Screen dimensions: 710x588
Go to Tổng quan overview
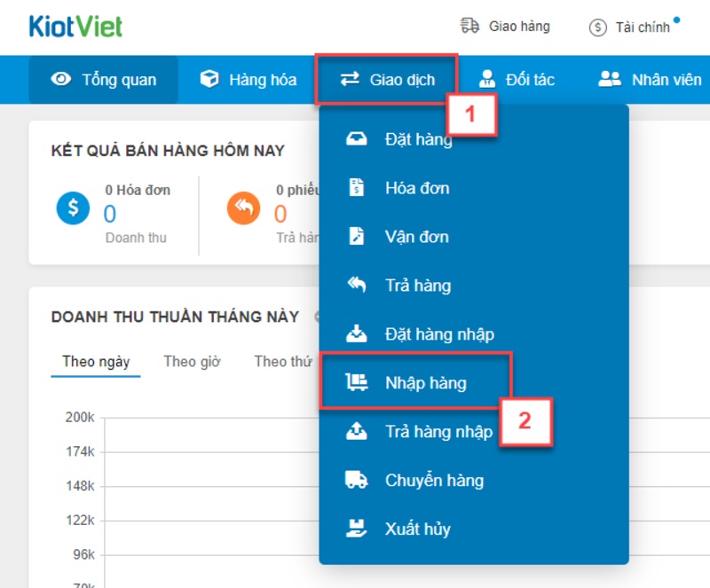103,80
